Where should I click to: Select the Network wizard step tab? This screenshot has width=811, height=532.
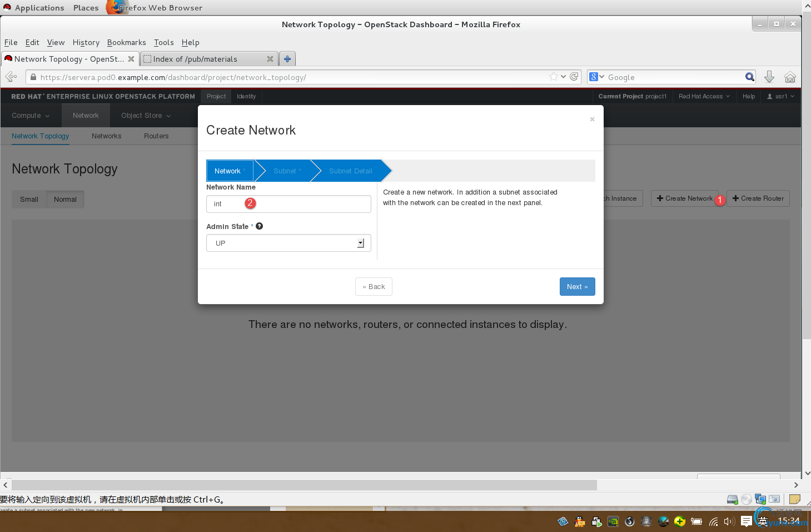point(230,171)
